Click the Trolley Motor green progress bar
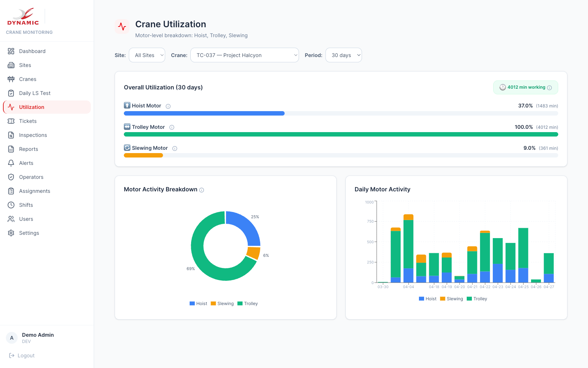Screen dimensions: 588x368 (x=341, y=134)
